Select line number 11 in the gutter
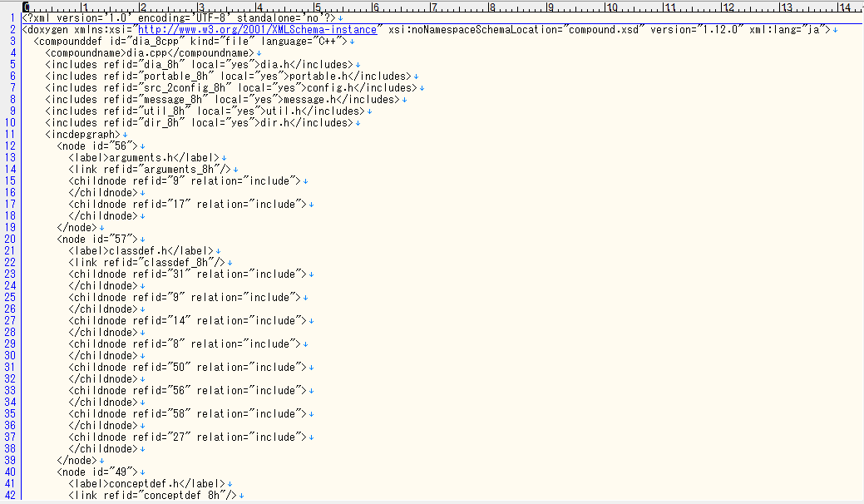 point(10,135)
